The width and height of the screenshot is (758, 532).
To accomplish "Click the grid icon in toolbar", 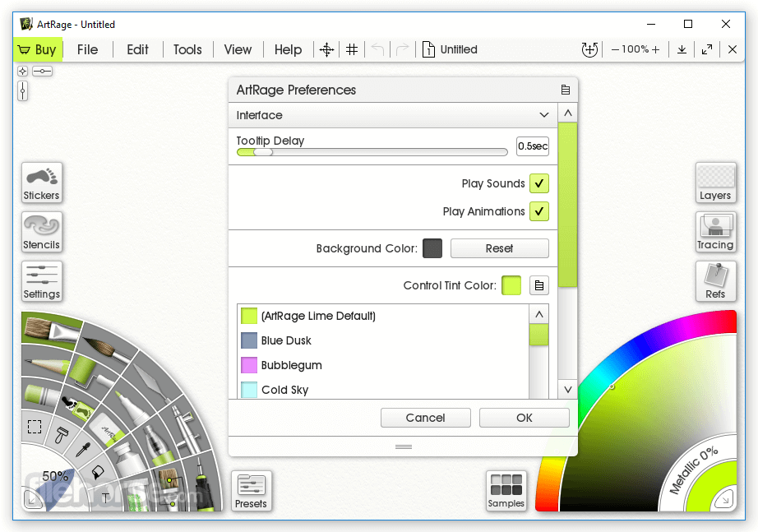I will [352, 49].
